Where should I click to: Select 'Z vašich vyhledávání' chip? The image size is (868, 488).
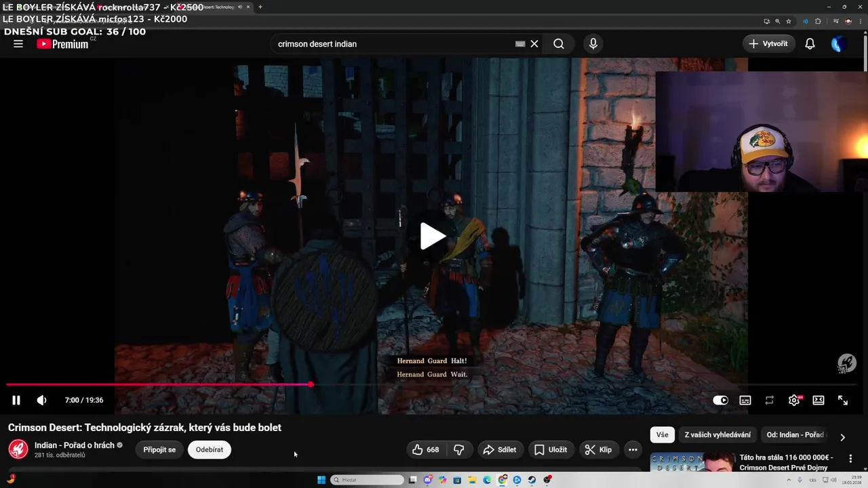pos(717,435)
